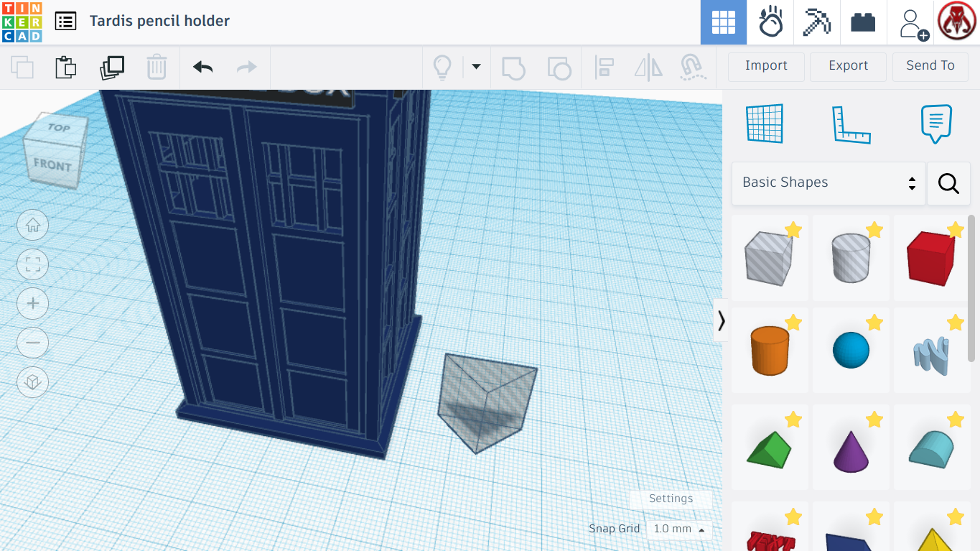Click the Duplicate and repeat icon
The height and width of the screenshot is (551, 980).
(112, 68)
